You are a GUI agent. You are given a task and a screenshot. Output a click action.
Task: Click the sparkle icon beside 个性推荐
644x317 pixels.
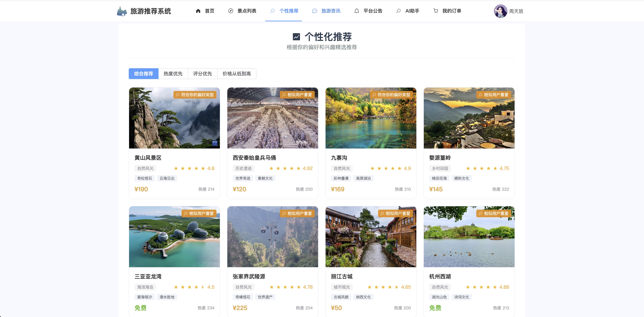(273, 11)
